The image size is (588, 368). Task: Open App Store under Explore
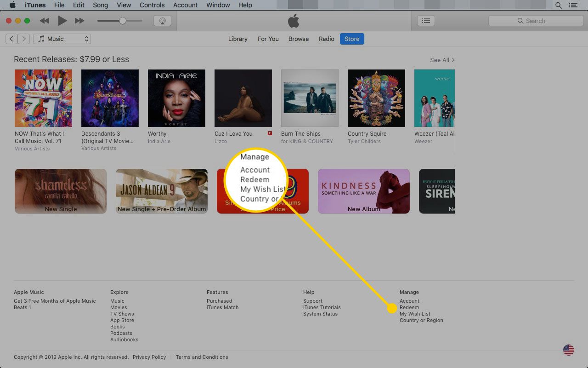click(122, 320)
